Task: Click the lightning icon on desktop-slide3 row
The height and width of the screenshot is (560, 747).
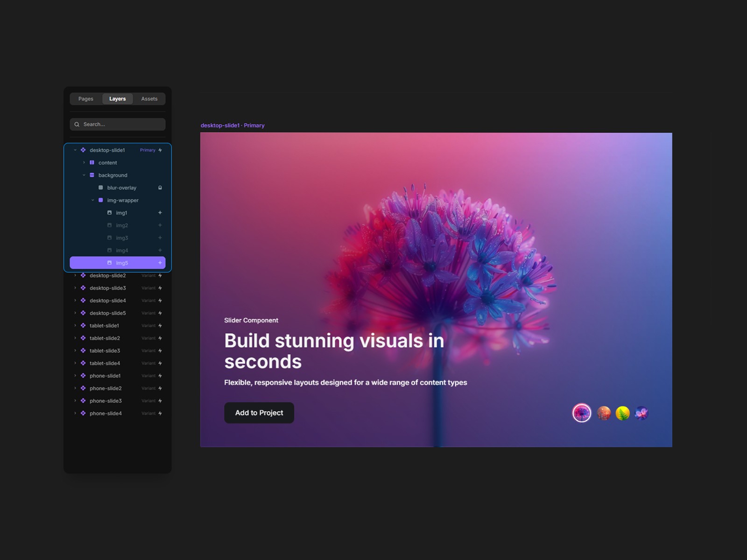Action: pyautogui.click(x=160, y=288)
